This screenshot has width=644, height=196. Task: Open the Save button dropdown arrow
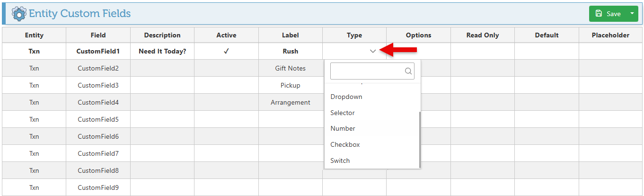[632, 14]
